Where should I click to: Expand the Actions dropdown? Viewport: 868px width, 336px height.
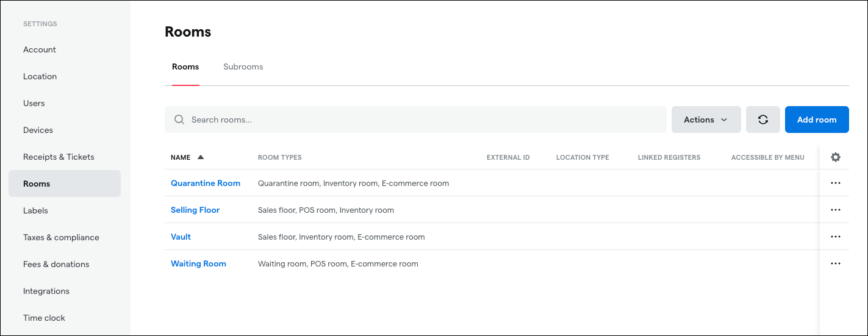[706, 120]
